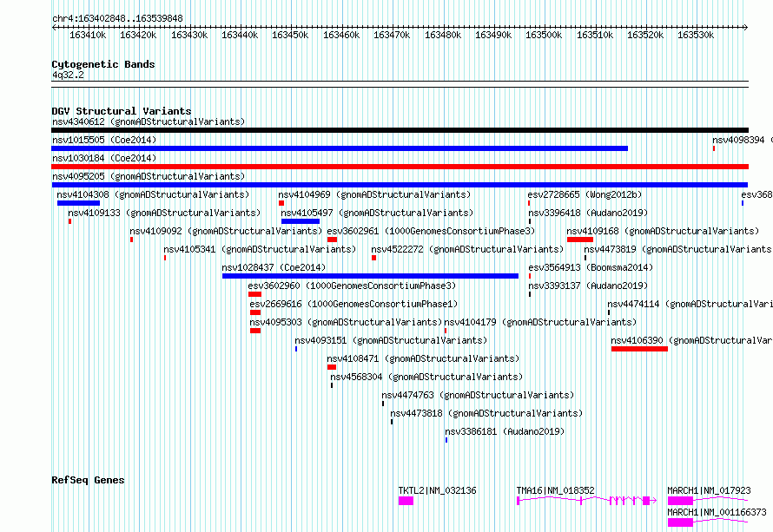
Task: Select the nsv1015505 (Coe2014) blue bar
Action: tap(340, 148)
